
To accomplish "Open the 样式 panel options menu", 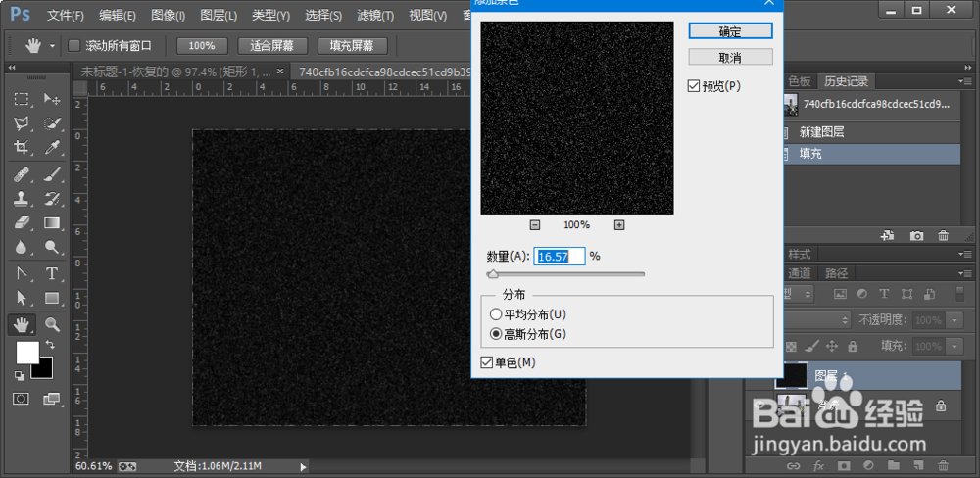I will 965,253.
